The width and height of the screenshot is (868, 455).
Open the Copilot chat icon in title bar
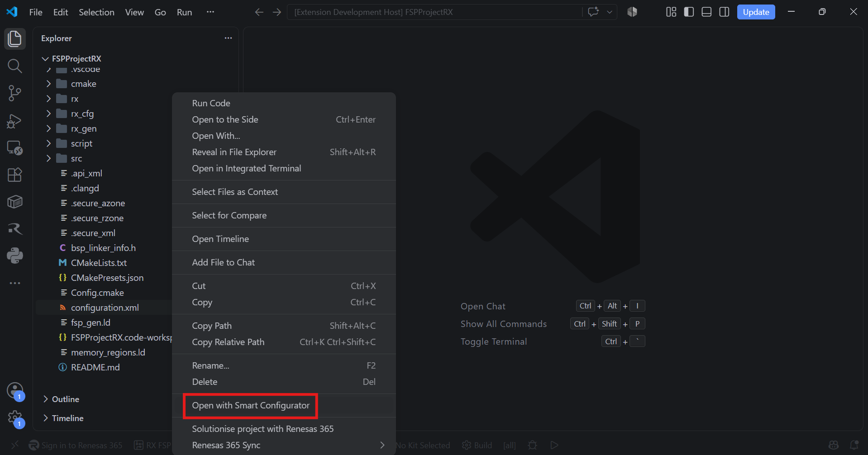[593, 12]
